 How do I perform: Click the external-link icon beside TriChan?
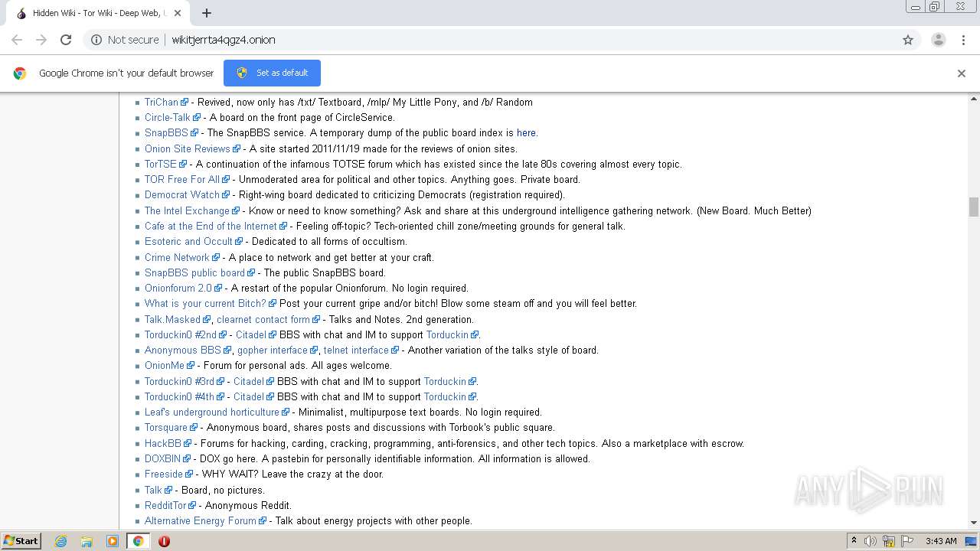click(x=184, y=102)
